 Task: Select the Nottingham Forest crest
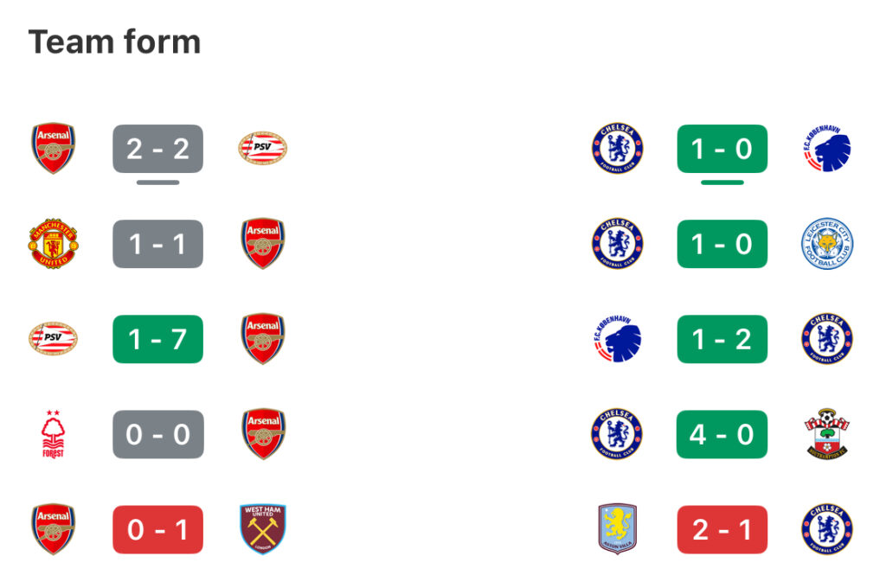53,434
